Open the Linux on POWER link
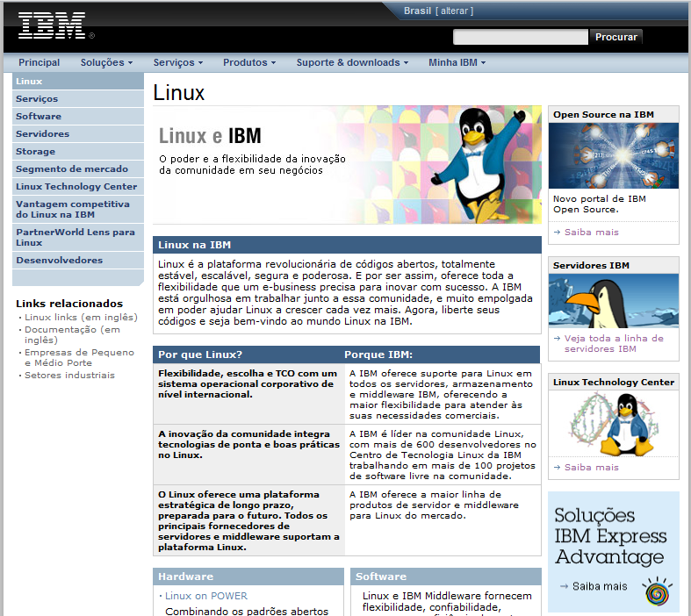691x616 pixels. click(205, 596)
